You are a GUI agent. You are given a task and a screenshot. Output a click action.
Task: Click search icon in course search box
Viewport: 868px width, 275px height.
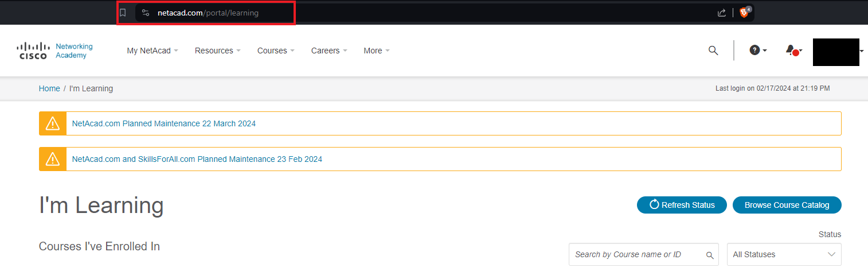click(710, 255)
